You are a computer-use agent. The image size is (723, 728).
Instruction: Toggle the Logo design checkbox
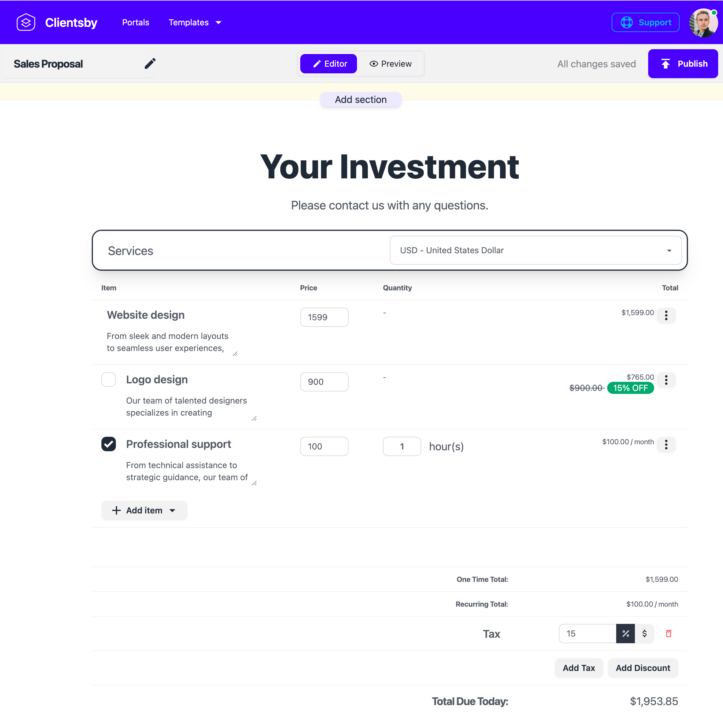[x=108, y=379]
